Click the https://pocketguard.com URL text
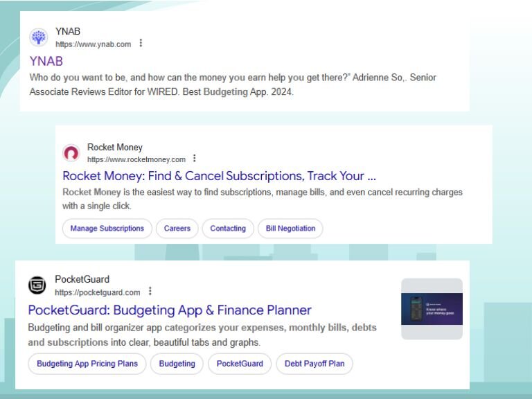The image size is (532, 399). coord(98,292)
